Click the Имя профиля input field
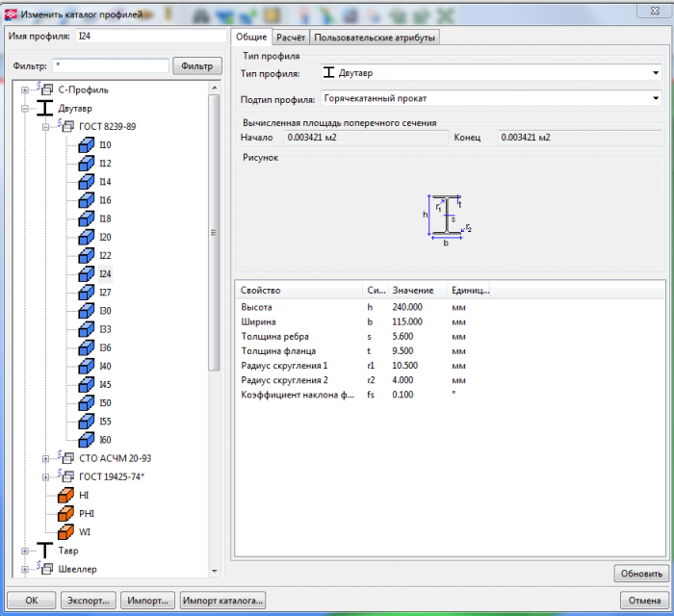This screenshot has width=674, height=616. pyautogui.click(x=149, y=37)
